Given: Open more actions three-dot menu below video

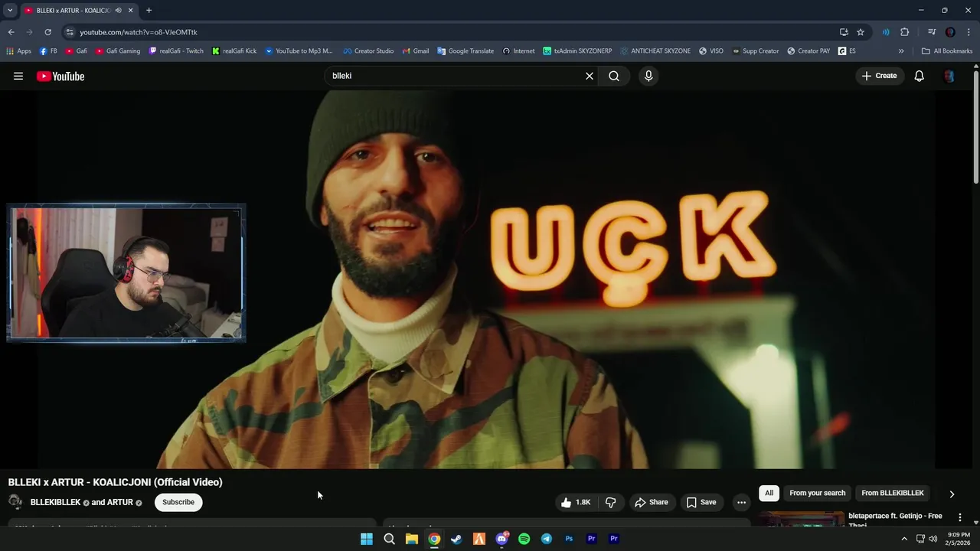Looking at the screenshot, I should click(x=741, y=502).
